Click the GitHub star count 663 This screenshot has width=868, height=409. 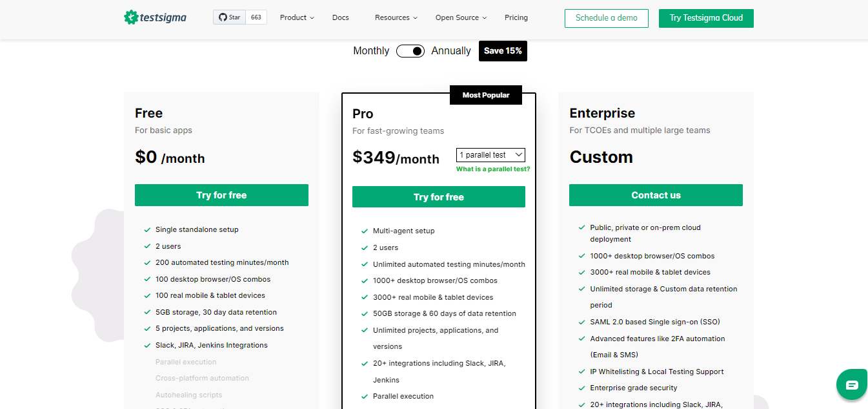pyautogui.click(x=258, y=17)
